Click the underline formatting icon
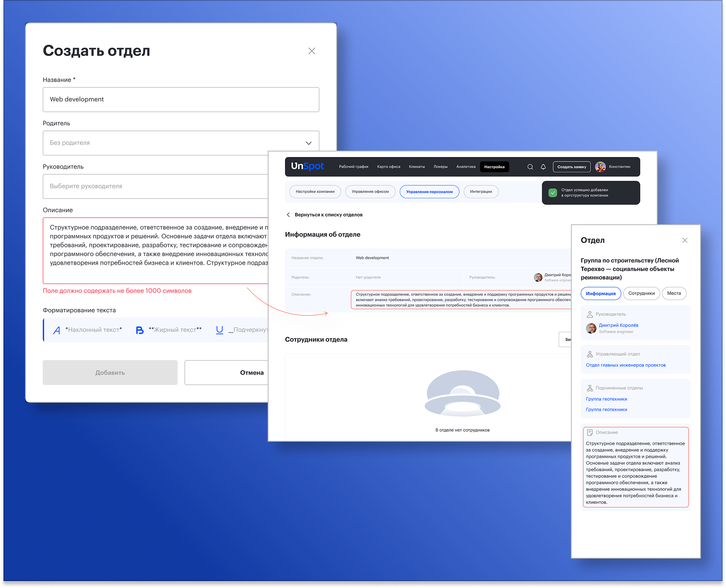Viewport: 726px width, 588px height. pyautogui.click(x=220, y=330)
